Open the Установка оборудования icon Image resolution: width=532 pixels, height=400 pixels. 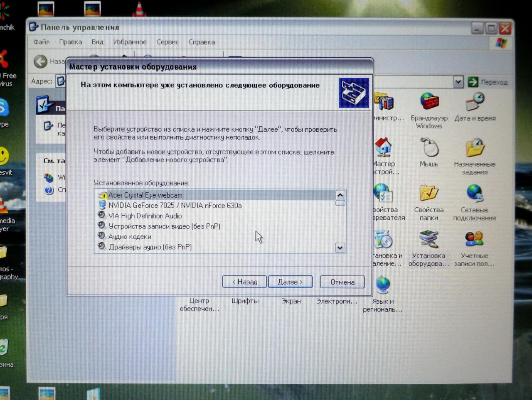click(x=429, y=240)
